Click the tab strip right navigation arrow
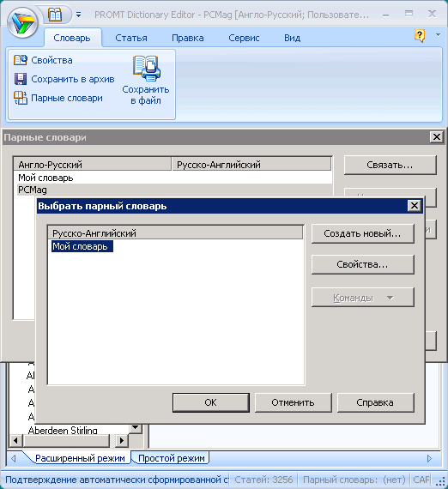 tap(429, 458)
